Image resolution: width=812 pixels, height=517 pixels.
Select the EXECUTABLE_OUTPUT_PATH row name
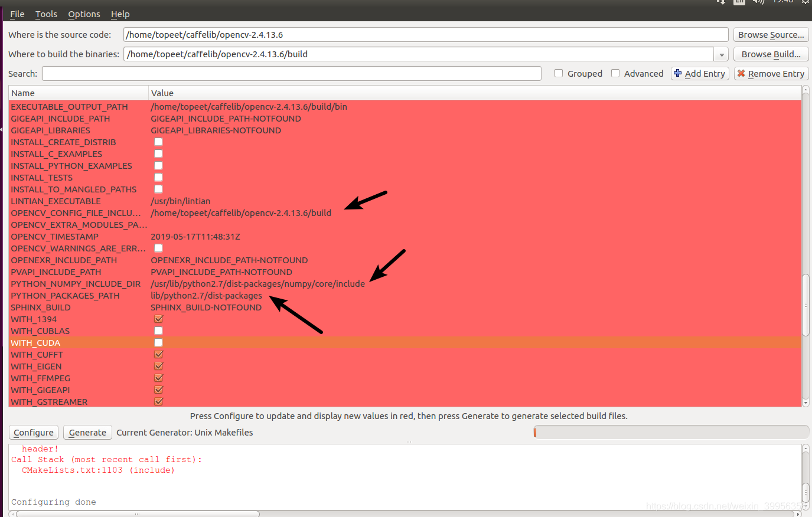click(x=69, y=107)
